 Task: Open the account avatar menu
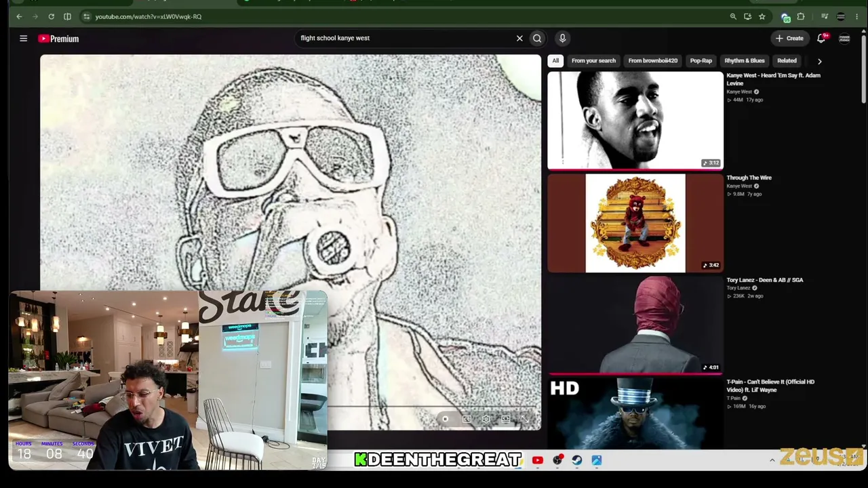(x=844, y=38)
